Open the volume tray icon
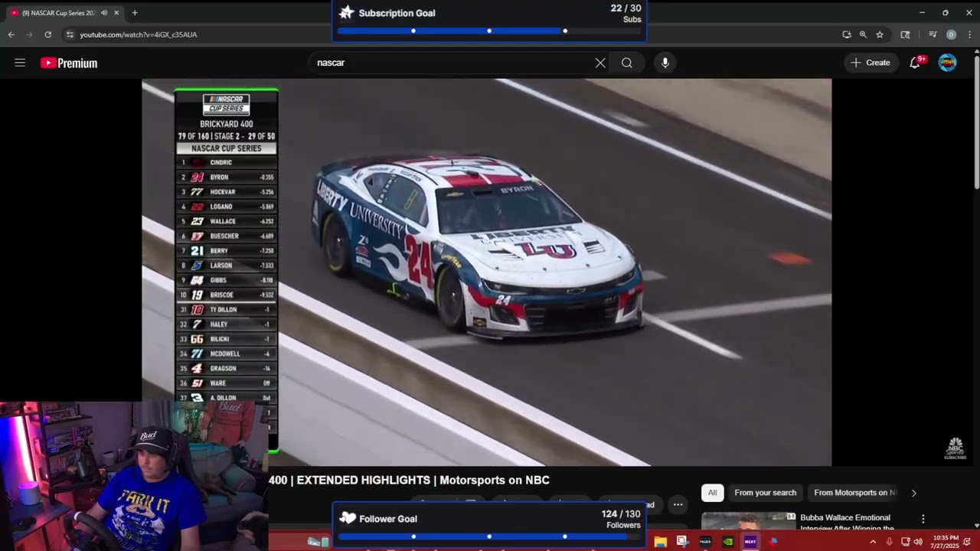 pyautogui.click(x=918, y=542)
